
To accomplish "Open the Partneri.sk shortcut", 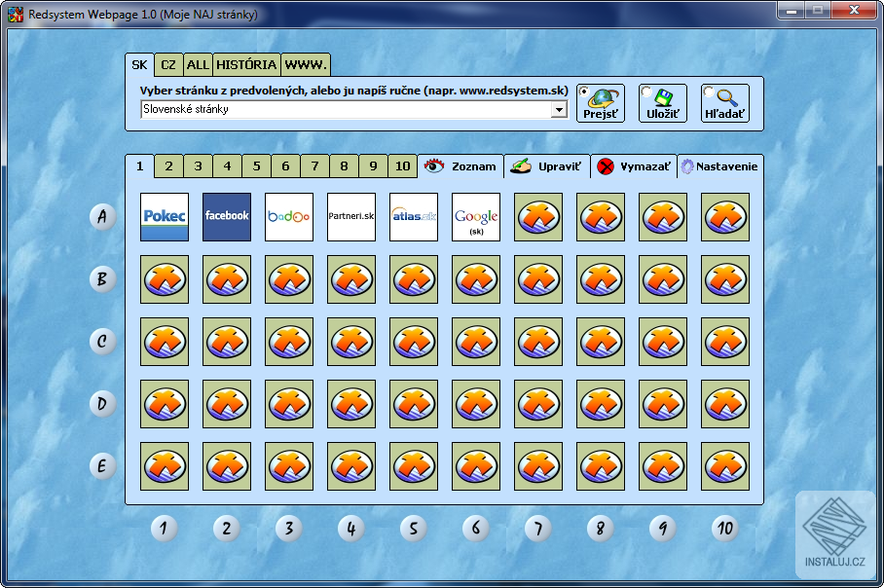I will click(x=350, y=217).
